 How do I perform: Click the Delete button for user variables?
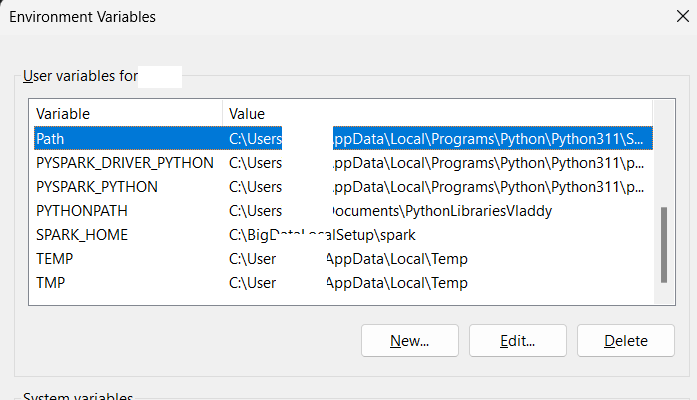coord(626,340)
